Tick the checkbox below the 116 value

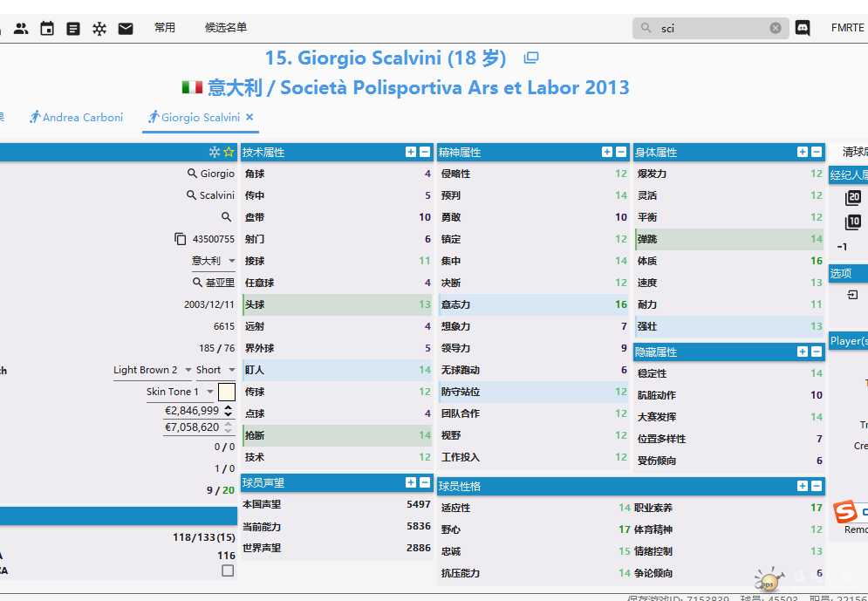pyautogui.click(x=228, y=570)
